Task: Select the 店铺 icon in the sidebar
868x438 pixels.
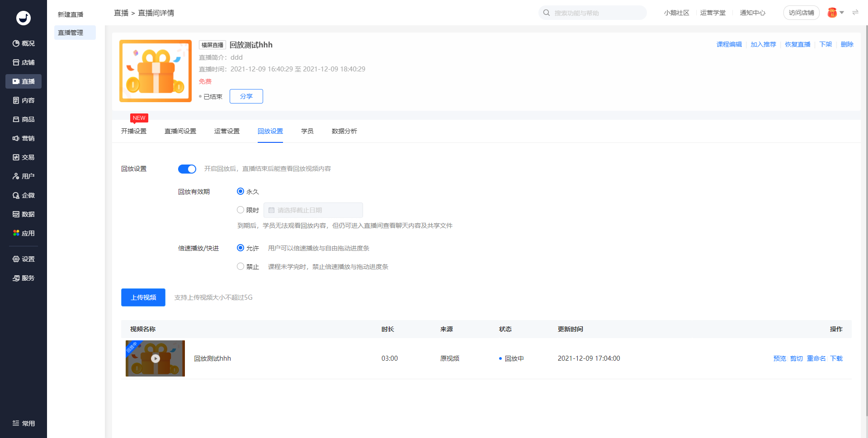Action: 24,62
